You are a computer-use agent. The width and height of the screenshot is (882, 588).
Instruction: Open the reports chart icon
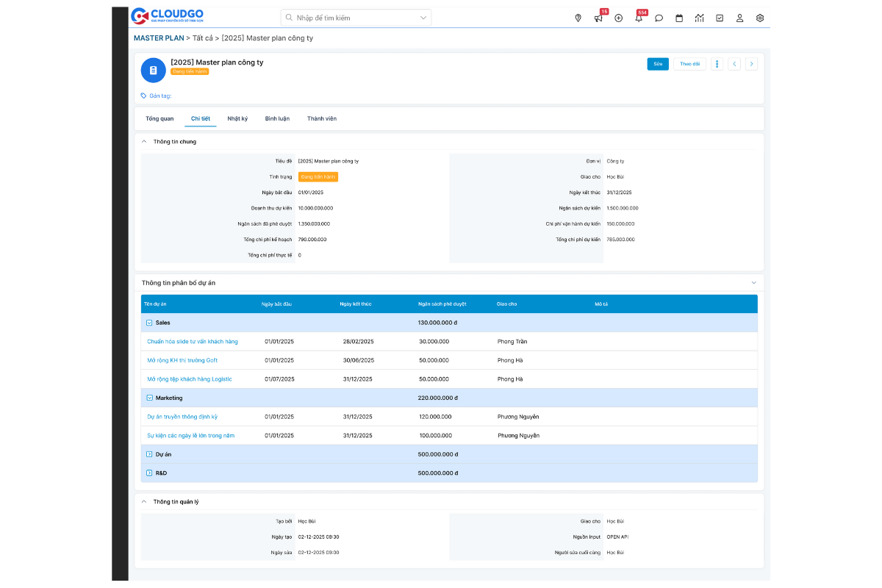(x=699, y=18)
